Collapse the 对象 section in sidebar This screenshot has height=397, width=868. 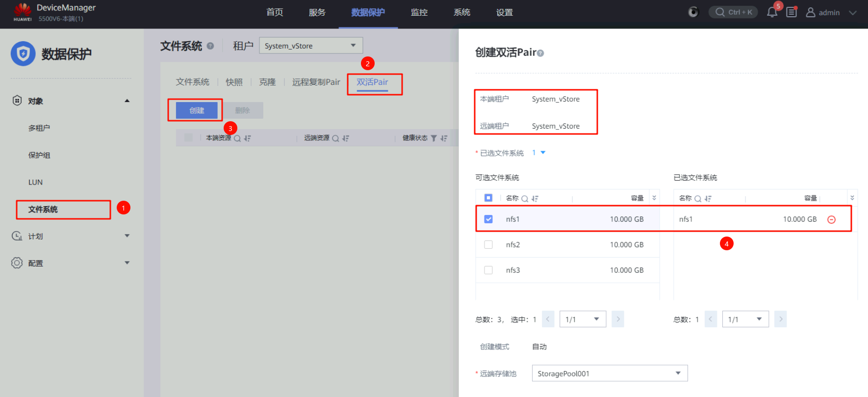(x=127, y=101)
